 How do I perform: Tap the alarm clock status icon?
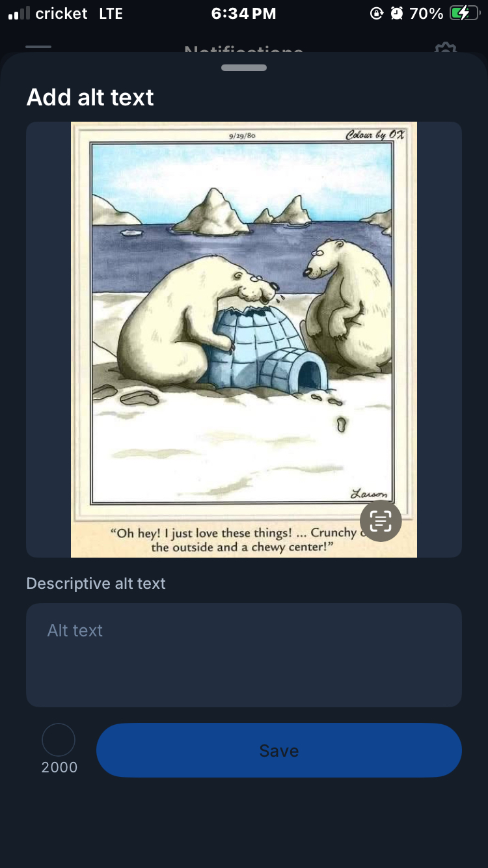point(397,13)
